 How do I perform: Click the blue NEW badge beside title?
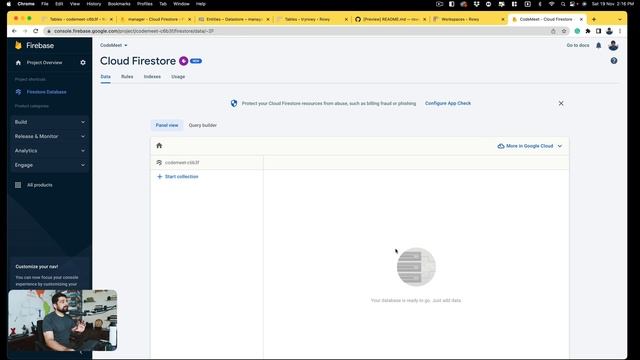[196, 61]
